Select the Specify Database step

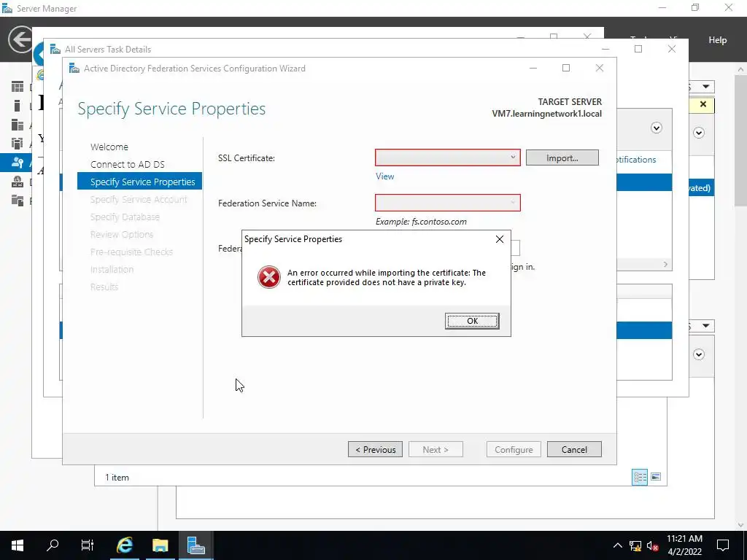click(125, 217)
